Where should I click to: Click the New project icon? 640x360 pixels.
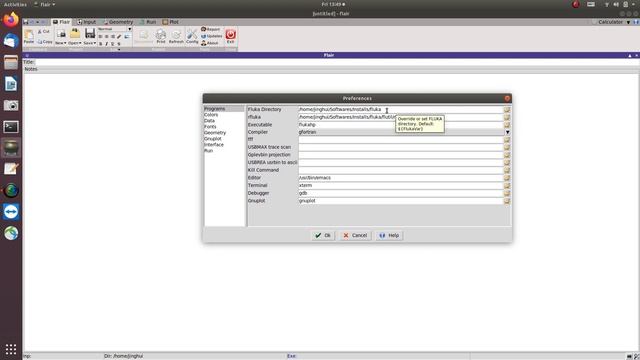pos(61,34)
